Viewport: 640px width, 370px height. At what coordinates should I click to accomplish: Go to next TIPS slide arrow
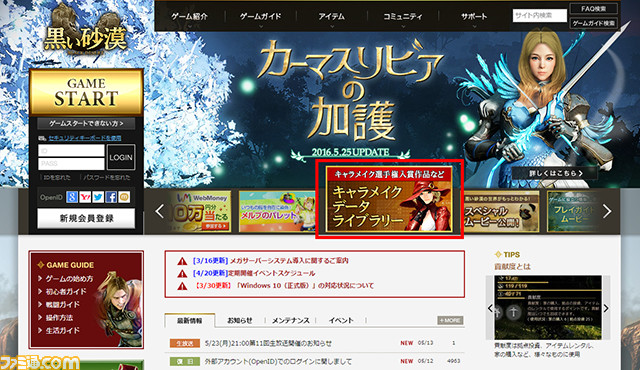click(606, 308)
